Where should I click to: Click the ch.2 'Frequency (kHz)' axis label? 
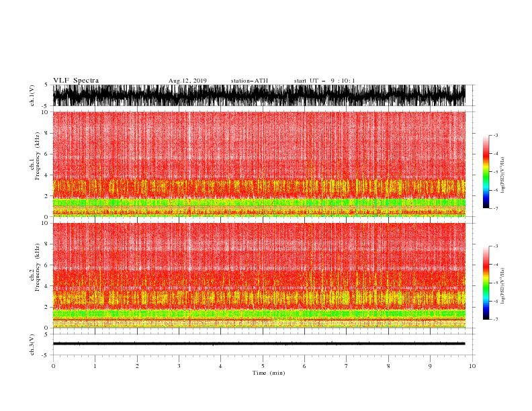[38, 267]
